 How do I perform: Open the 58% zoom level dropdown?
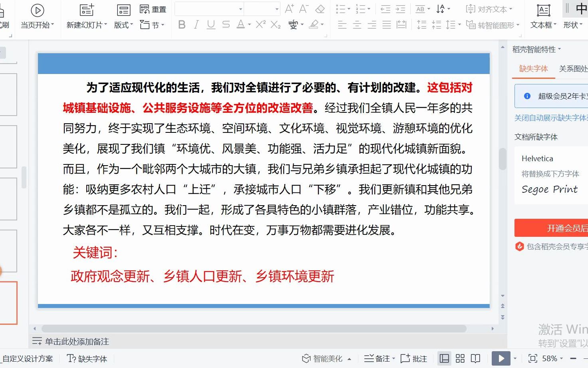pyautogui.click(x=552, y=358)
